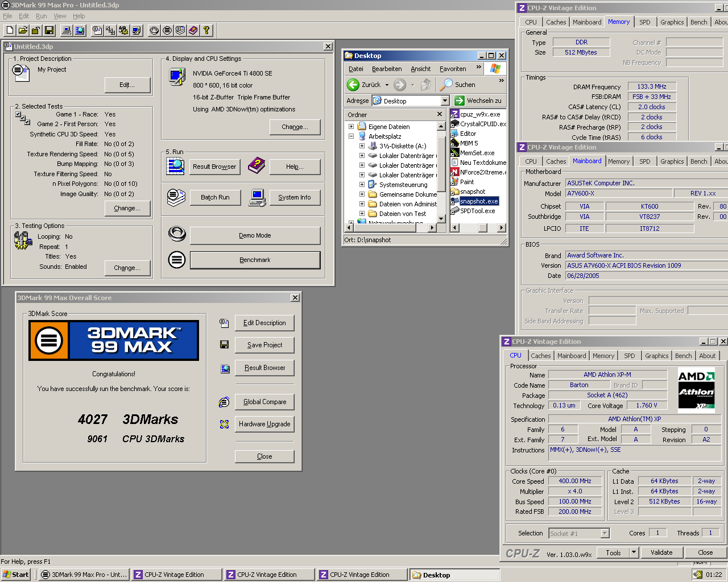The image size is (728, 582).
Task: Select the Neu Textdokument file
Action: click(478, 163)
